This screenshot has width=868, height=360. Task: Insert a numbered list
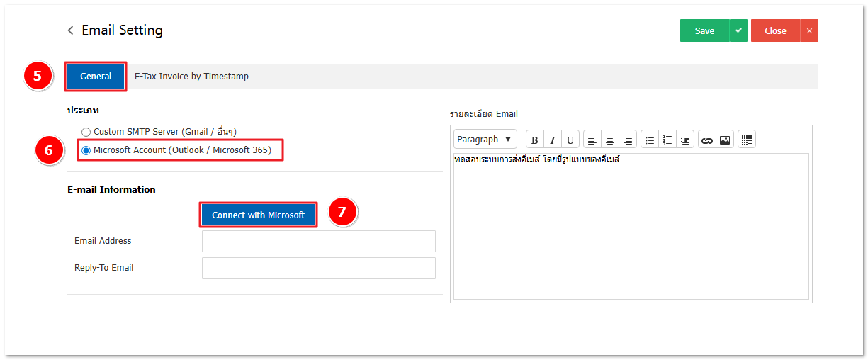[x=667, y=140]
